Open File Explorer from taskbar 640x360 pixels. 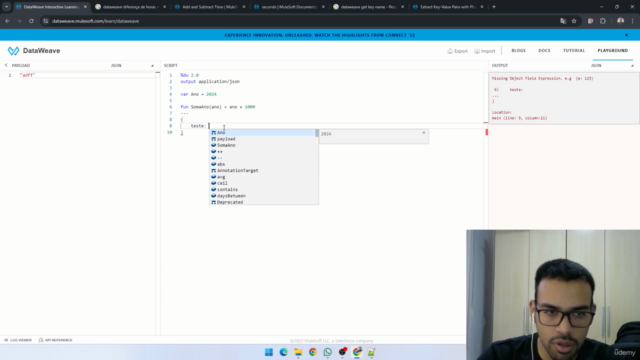coord(298,352)
